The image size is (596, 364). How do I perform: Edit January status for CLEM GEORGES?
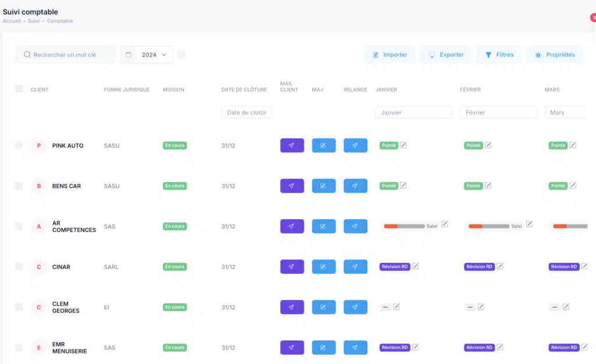396,307
